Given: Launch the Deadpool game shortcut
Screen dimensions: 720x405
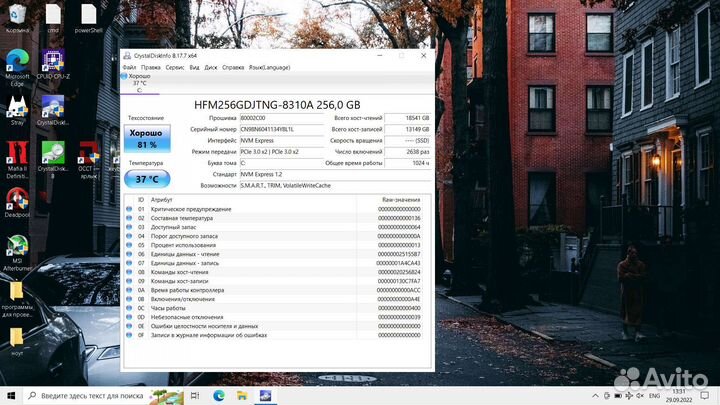Looking at the screenshot, I should (17, 202).
